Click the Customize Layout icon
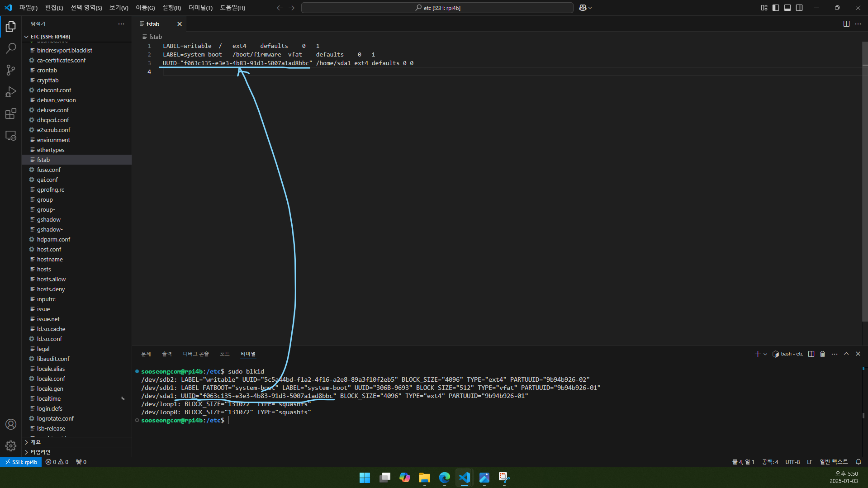This screenshot has height=488, width=868. [764, 8]
